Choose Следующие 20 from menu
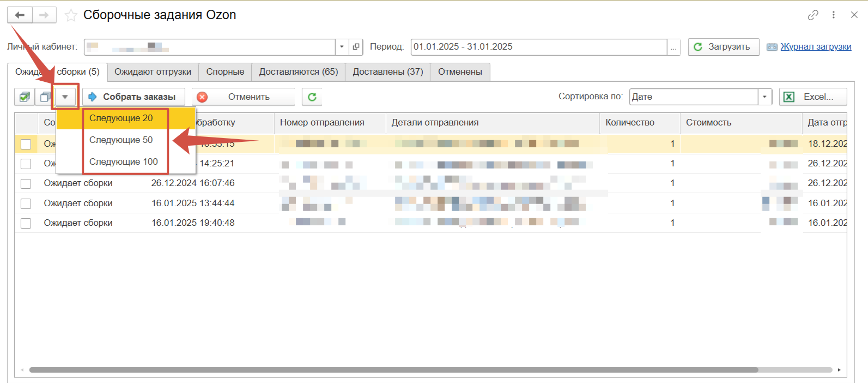The image size is (868, 383). (125, 118)
